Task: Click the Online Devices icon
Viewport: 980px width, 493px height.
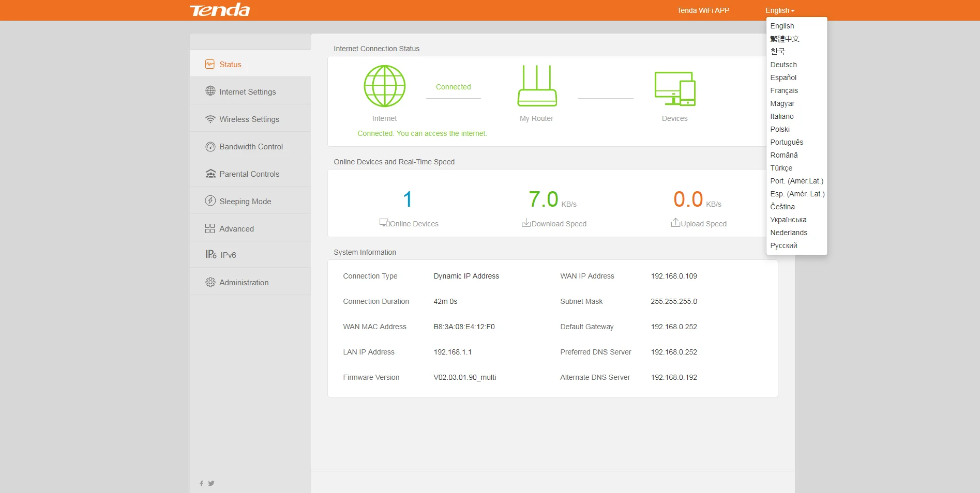Action: [x=384, y=223]
